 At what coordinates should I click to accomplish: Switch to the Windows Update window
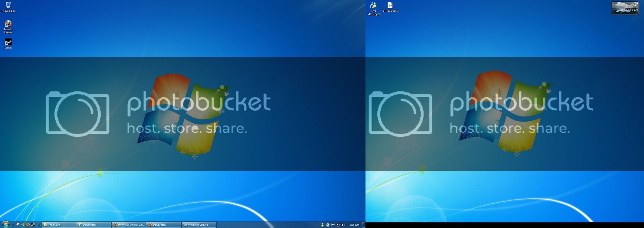(199, 225)
